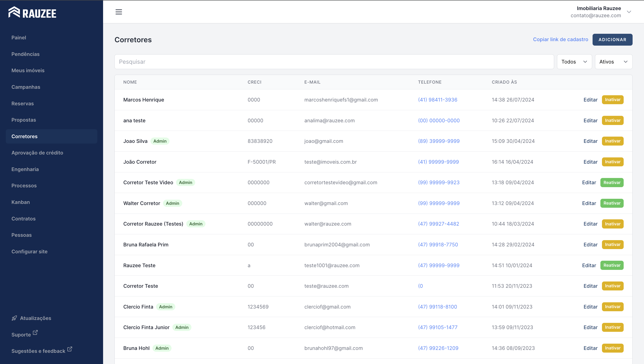Click phone (41) 99999-9999
The height and width of the screenshot is (364, 644).
tap(438, 162)
